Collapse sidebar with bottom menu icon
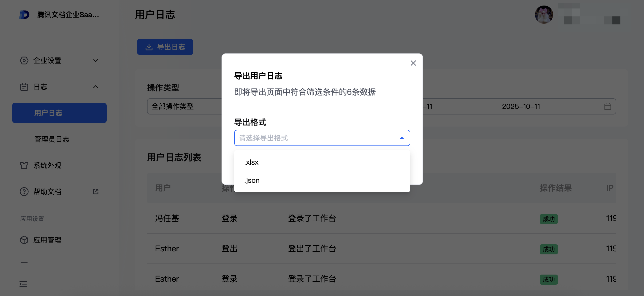The width and height of the screenshot is (644, 296). click(x=23, y=284)
